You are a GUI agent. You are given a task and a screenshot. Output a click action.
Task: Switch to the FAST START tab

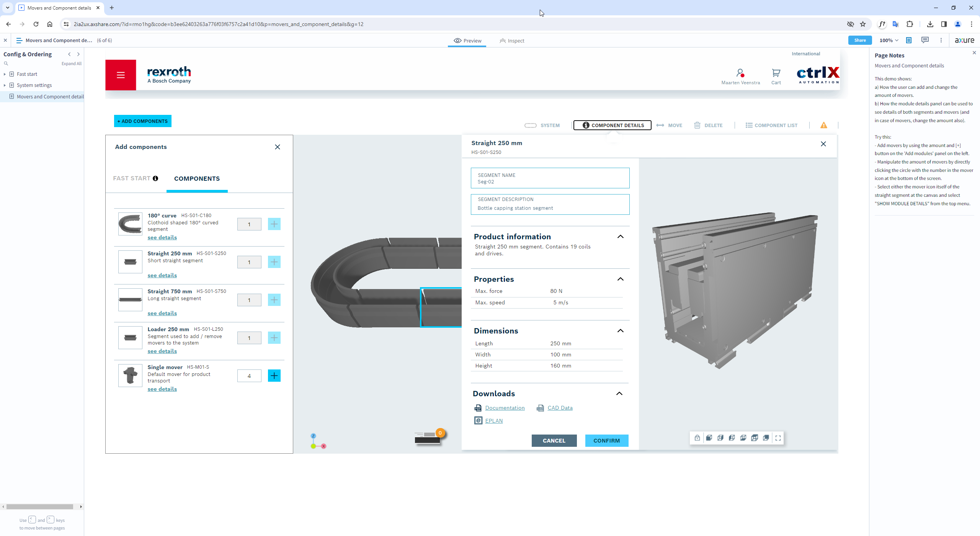132,178
